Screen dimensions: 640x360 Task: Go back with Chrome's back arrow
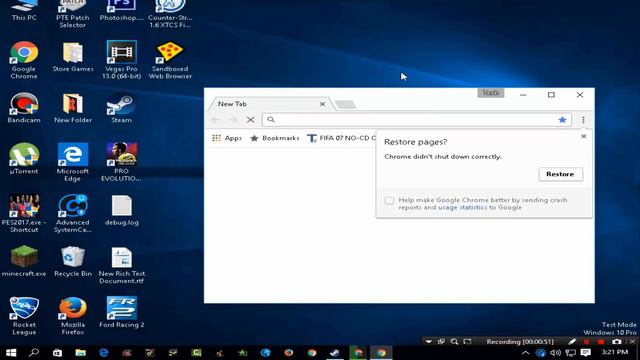(216, 120)
